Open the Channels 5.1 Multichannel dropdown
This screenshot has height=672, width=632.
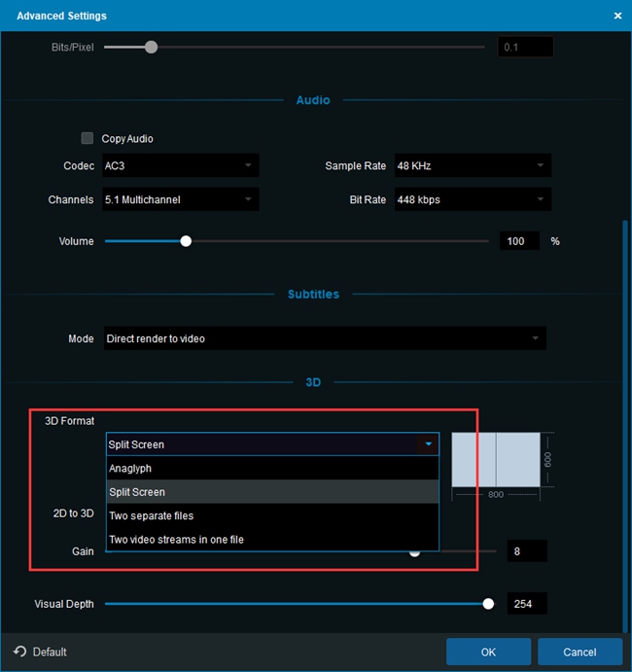coord(181,199)
